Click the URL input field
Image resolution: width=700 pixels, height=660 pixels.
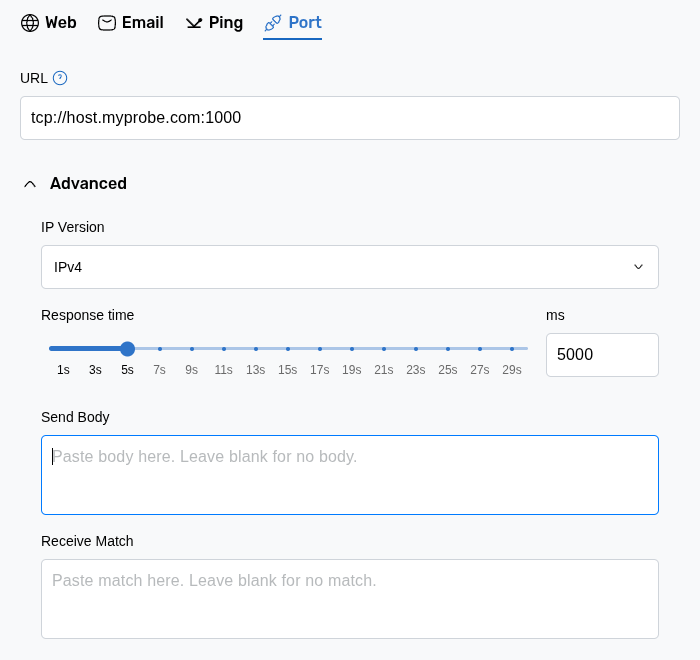[350, 118]
